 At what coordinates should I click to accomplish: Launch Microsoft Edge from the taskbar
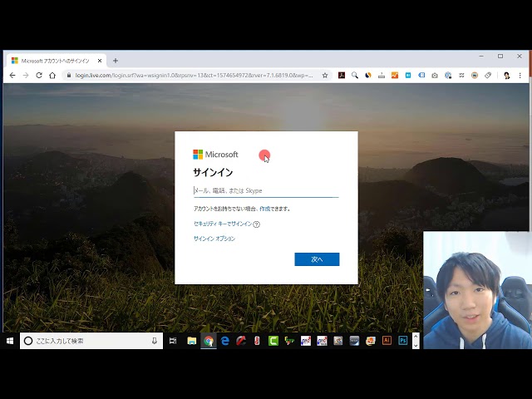[x=224, y=341]
